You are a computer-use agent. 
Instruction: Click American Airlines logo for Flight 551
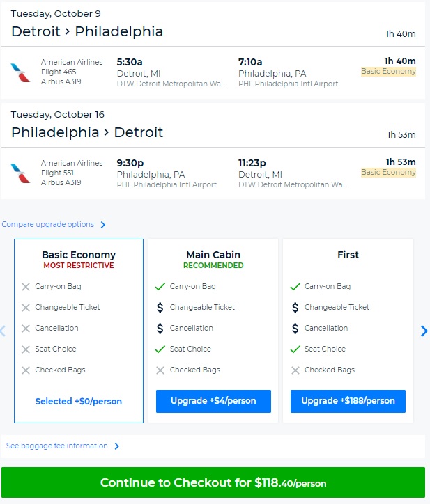point(21,173)
